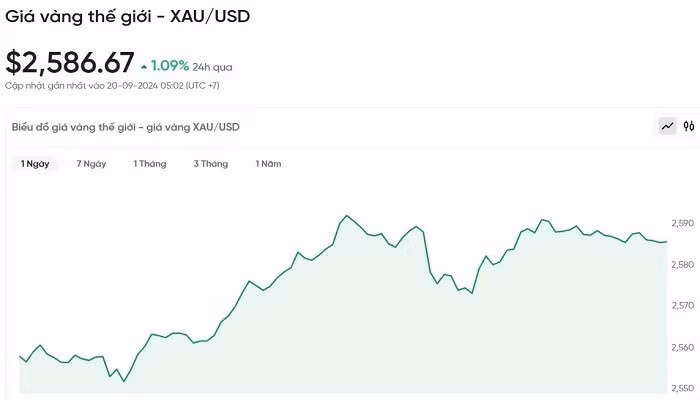
Task: Click the 2,550 y-axis label
Action: pos(683,388)
